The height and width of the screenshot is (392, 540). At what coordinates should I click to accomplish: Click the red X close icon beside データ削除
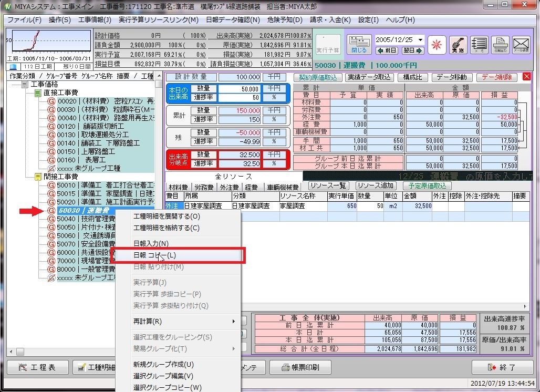526,77
